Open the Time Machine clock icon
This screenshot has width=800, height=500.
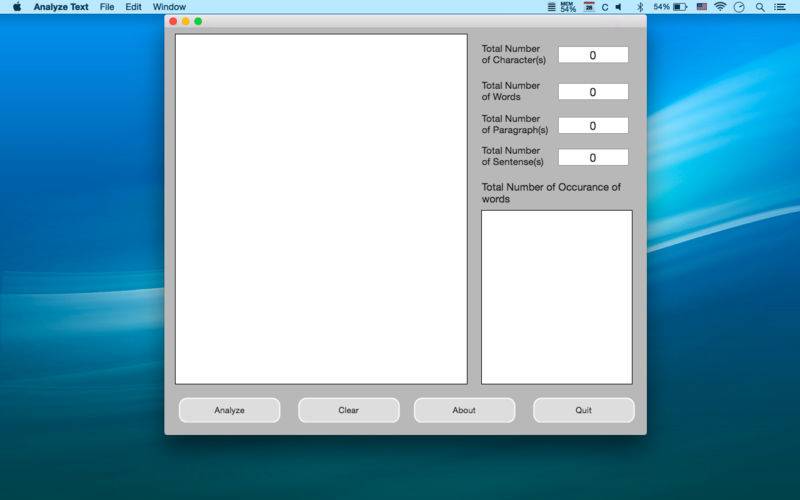739,7
